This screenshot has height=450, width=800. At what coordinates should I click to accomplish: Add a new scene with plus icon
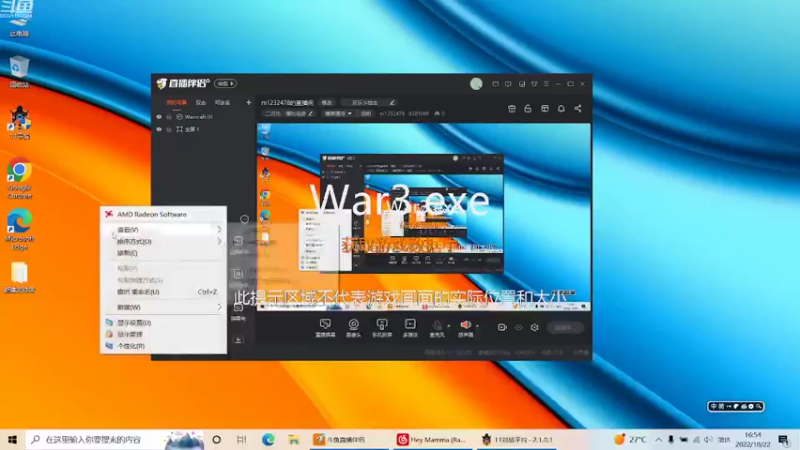(248, 103)
